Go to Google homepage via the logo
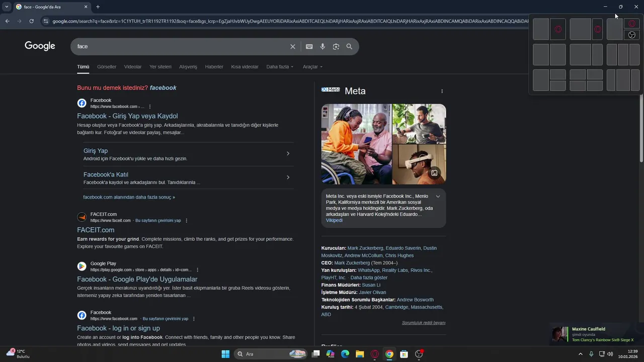Viewport: 644px width, 362px height. tap(40, 46)
